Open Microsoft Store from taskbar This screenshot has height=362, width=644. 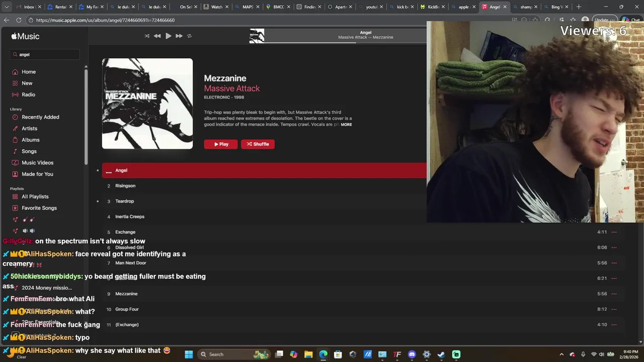[338, 354]
